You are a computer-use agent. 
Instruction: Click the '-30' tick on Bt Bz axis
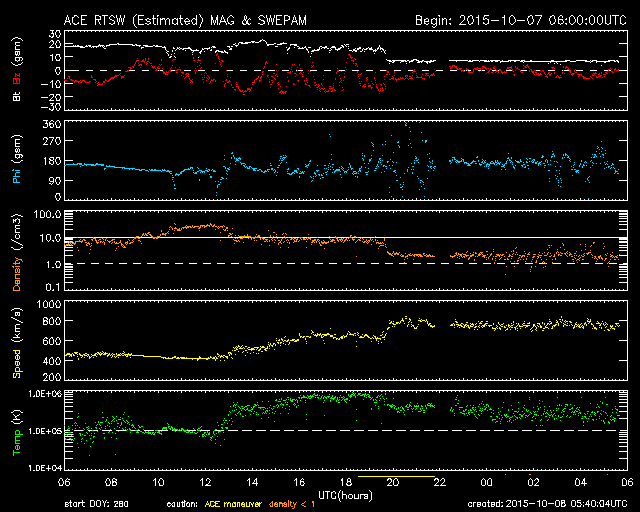click(x=51, y=107)
